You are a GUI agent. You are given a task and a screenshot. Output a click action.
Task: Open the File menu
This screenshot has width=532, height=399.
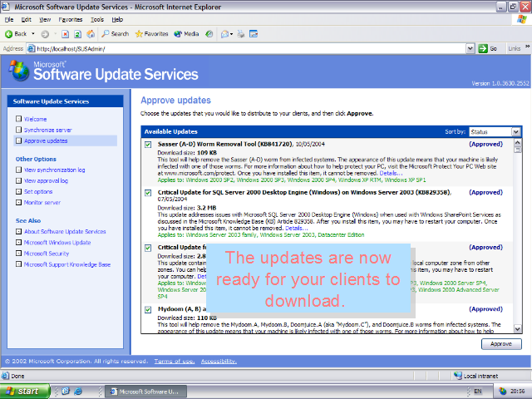9,19
